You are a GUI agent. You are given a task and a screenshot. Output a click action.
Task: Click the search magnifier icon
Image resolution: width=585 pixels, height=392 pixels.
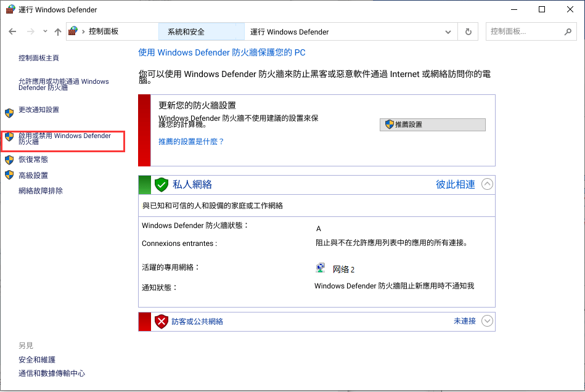568,31
